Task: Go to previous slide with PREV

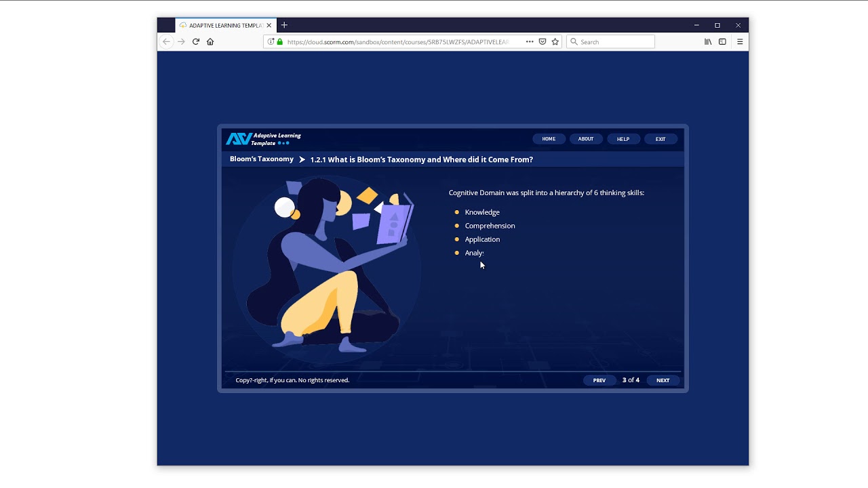Action: pyautogui.click(x=599, y=380)
